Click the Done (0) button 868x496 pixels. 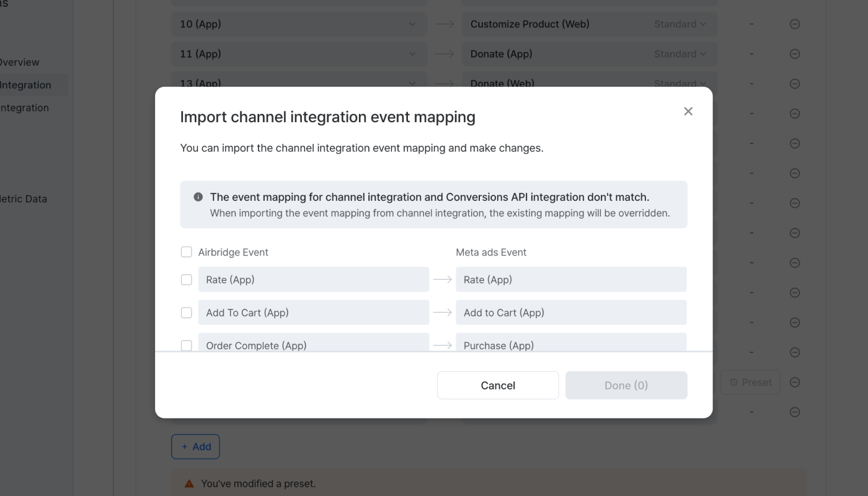click(x=626, y=385)
